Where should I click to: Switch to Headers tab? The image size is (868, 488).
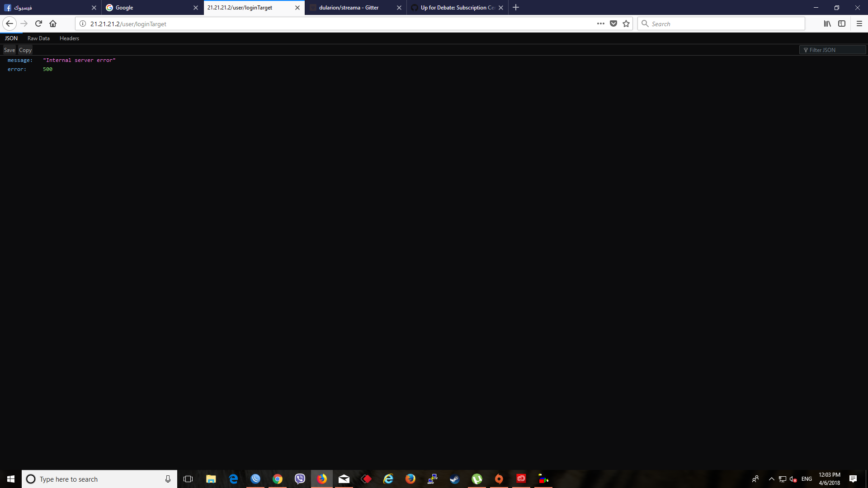[x=69, y=38]
